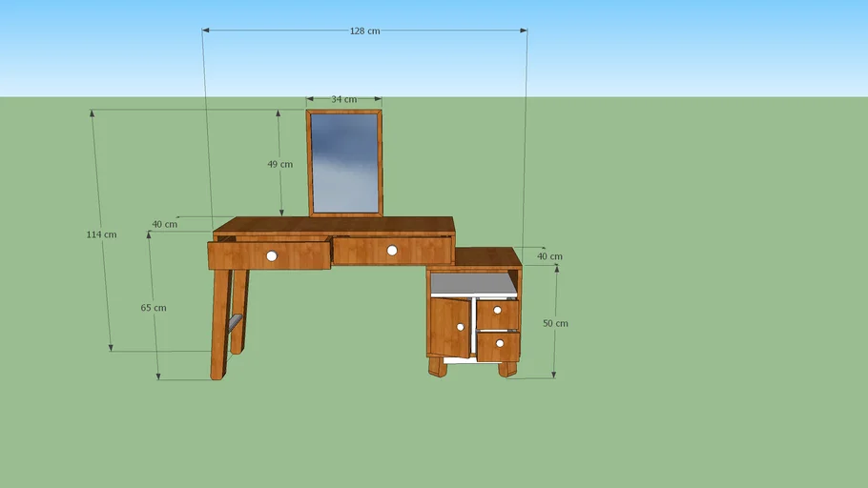868x488 pixels.
Task: Select the 50 cm cabinet height label
Action: click(555, 324)
